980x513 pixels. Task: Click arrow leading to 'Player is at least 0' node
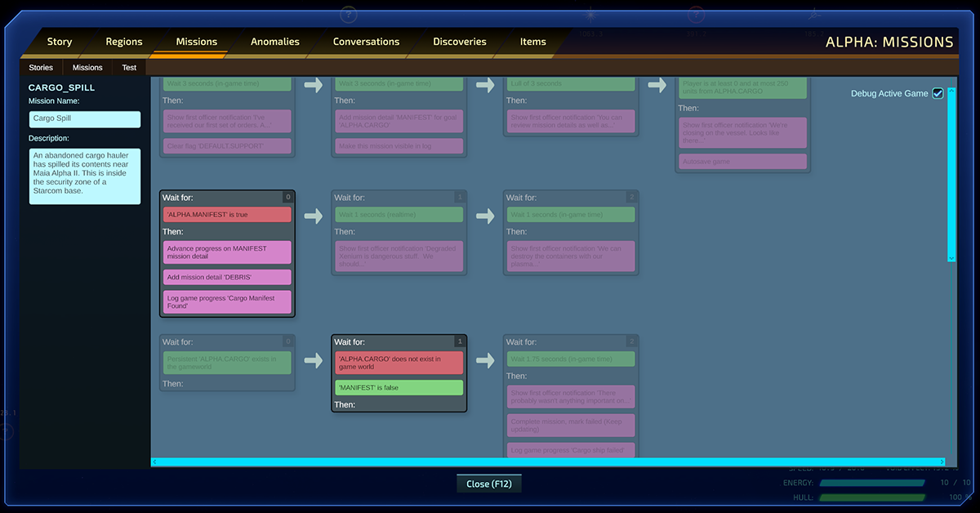click(x=657, y=85)
